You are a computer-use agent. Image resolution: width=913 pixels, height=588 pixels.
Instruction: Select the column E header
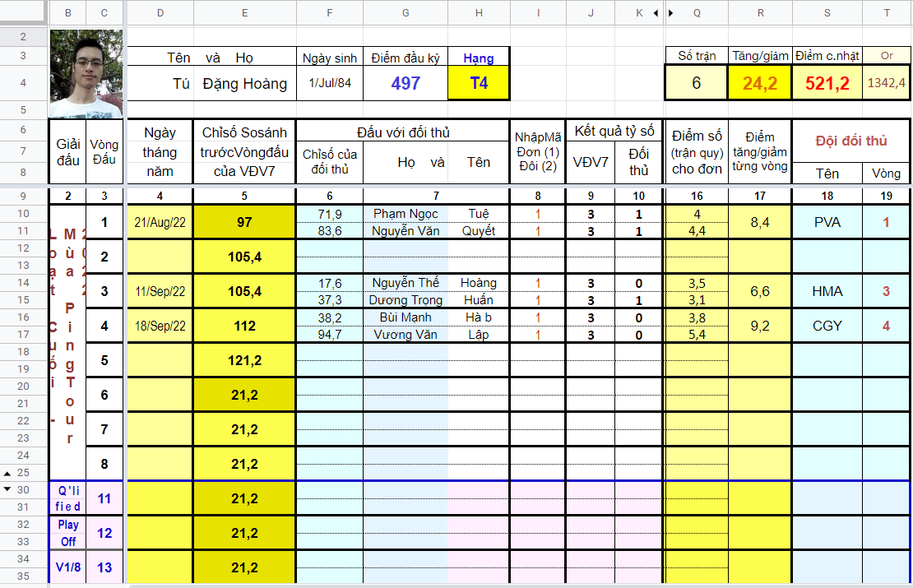pos(244,13)
